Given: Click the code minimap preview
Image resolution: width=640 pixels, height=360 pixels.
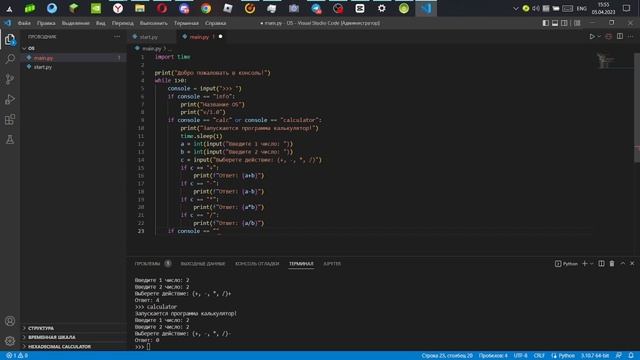Looking at the screenshot, I should [x=605, y=61].
